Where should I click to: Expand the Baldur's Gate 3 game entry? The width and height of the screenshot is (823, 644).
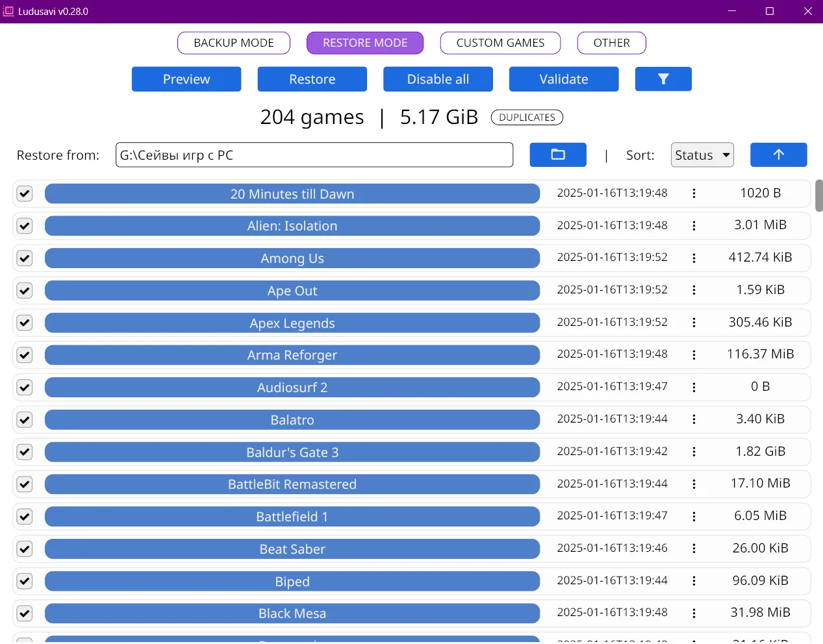point(292,452)
